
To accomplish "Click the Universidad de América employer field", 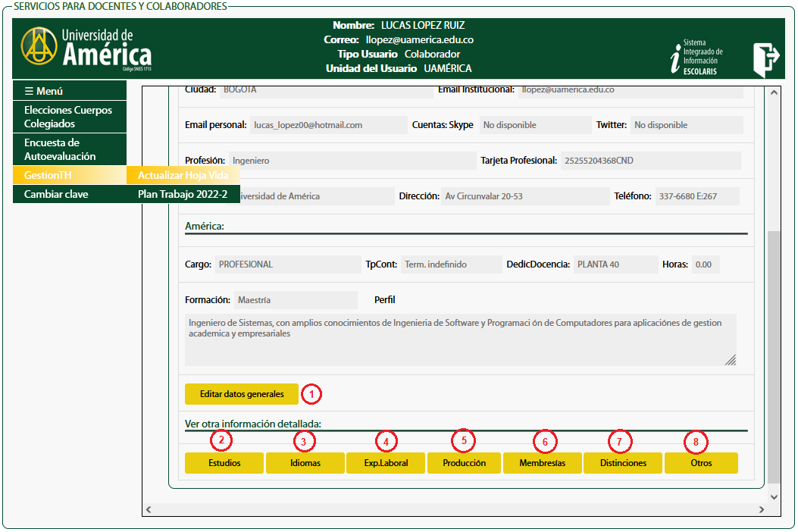I will tap(315, 196).
